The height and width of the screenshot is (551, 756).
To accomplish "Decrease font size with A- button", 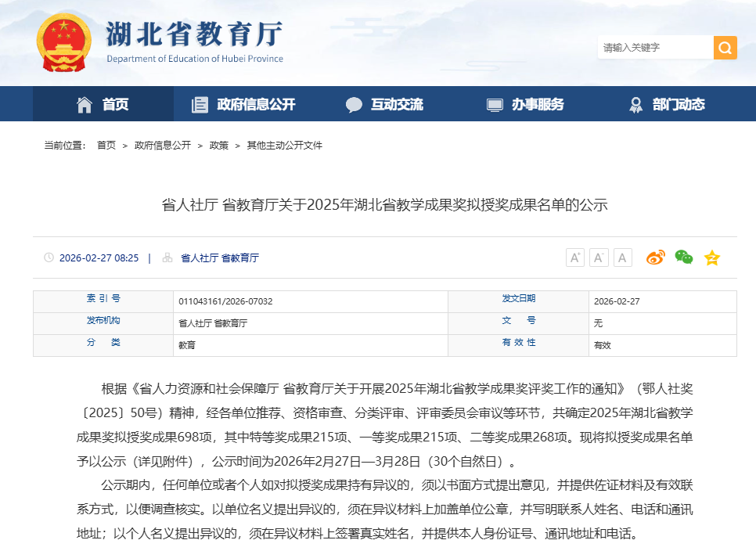I will pos(599,257).
